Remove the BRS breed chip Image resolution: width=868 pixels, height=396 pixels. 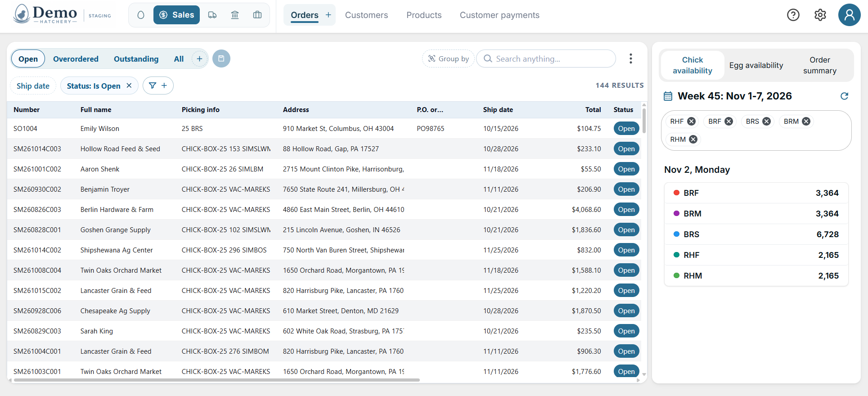click(767, 121)
